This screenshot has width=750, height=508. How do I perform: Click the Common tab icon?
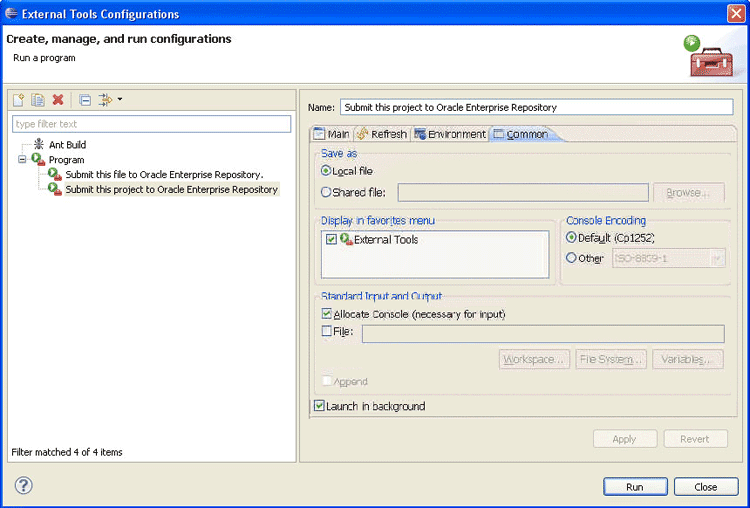point(498,134)
